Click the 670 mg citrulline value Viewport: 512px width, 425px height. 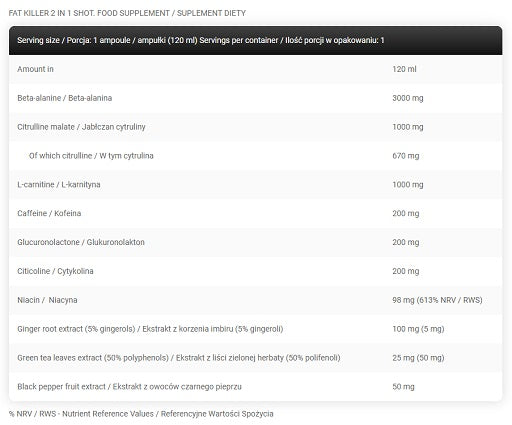406,156
